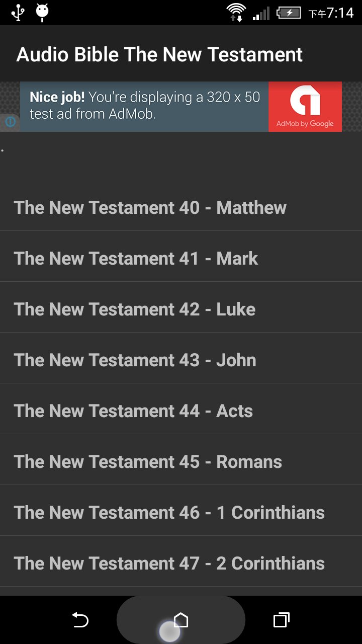Image resolution: width=362 pixels, height=644 pixels.
Task: Tap the Android back navigation icon
Action: (x=80, y=620)
